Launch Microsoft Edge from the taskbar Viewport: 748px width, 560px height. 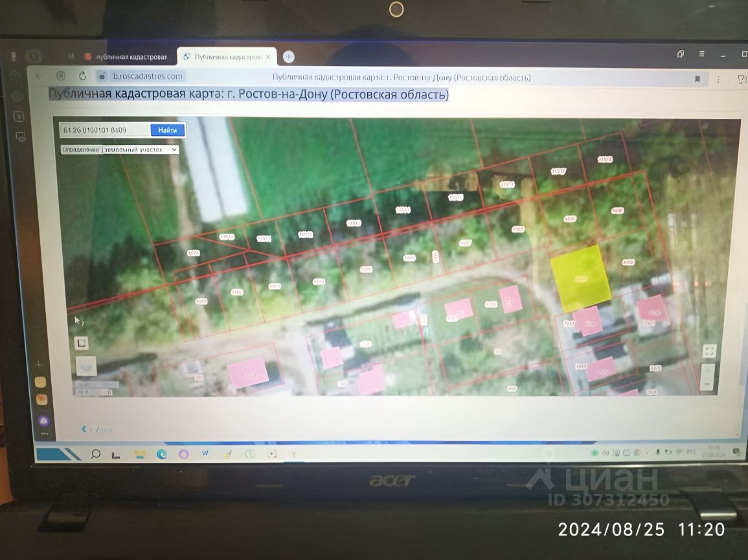pos(162,454)
